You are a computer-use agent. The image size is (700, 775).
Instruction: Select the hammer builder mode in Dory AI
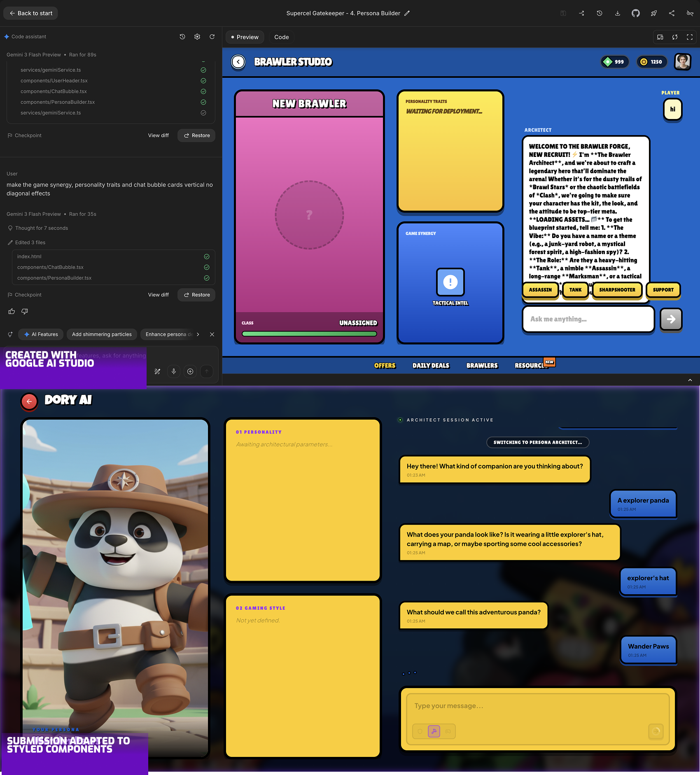(x=434, y=731)
